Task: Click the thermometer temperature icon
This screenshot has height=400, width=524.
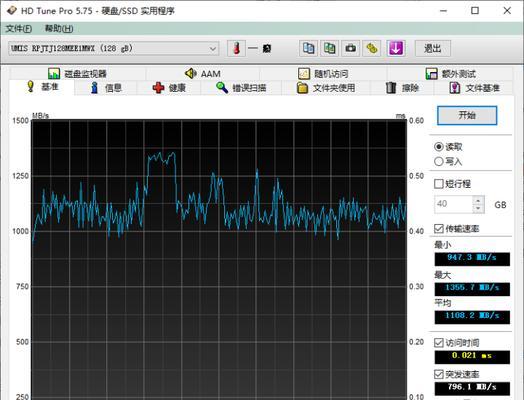Action: point(237,48)
